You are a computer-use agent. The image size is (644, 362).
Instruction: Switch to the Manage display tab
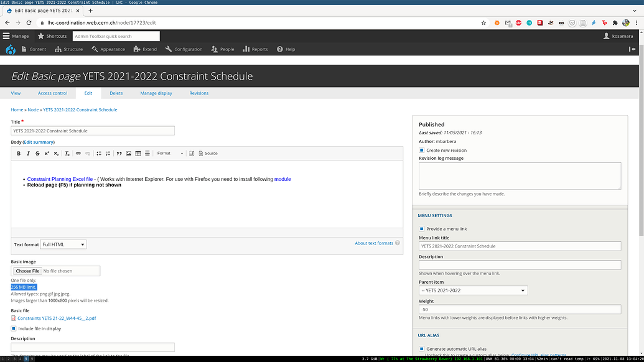pos(156,93)
